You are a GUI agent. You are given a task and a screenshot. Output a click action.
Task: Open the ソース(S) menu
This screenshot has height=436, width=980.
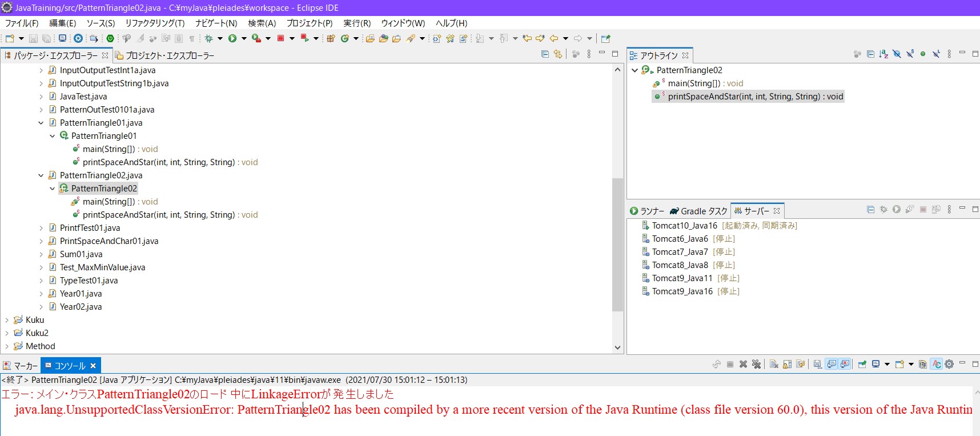pos(101,23)
